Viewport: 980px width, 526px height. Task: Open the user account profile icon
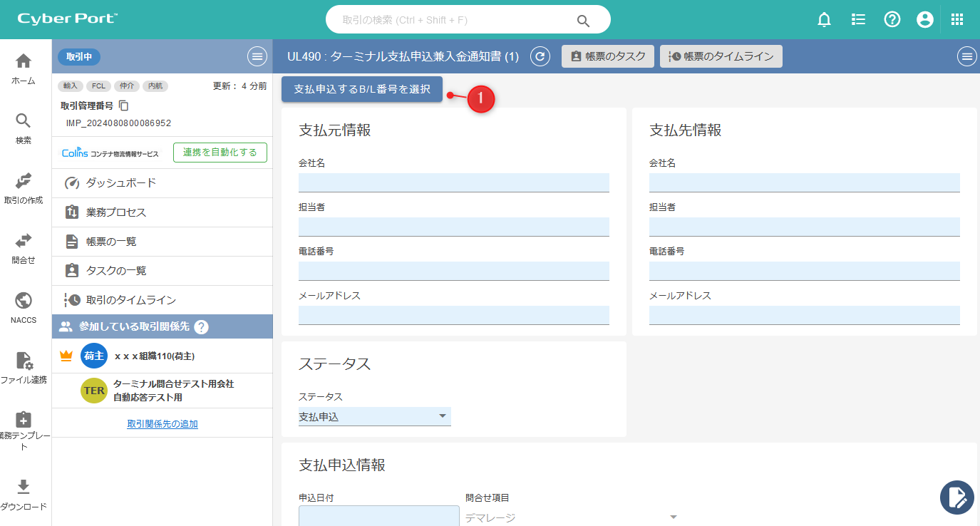pos(925,20)
